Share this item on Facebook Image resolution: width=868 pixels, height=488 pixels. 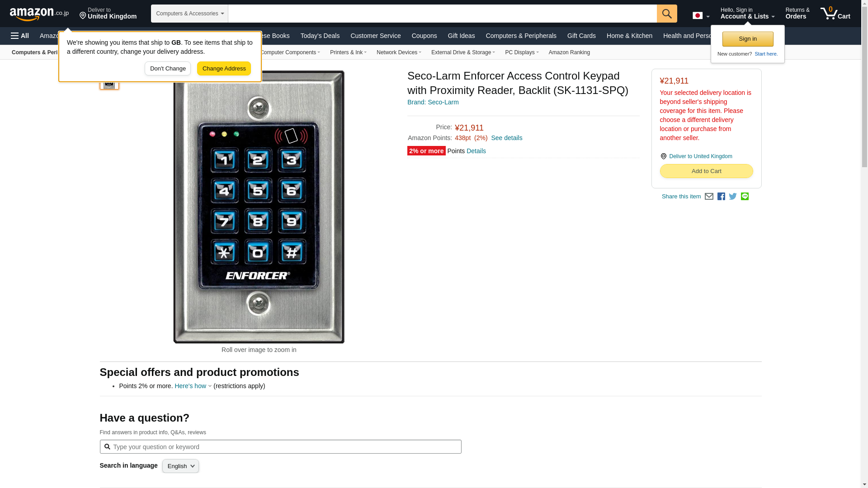721,197
